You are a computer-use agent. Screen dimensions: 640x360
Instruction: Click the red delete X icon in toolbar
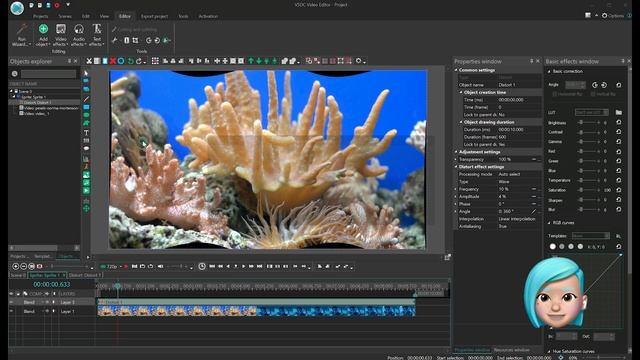113,61
